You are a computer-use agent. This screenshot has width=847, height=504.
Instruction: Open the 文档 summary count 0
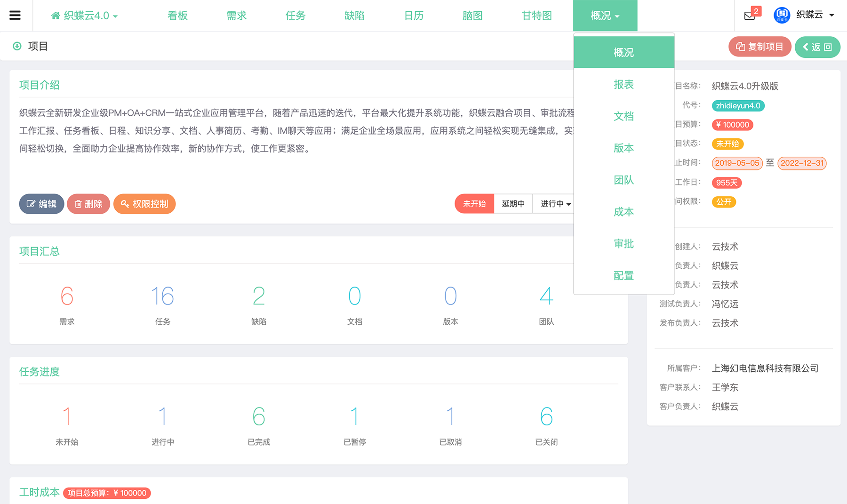click(355, 296)
